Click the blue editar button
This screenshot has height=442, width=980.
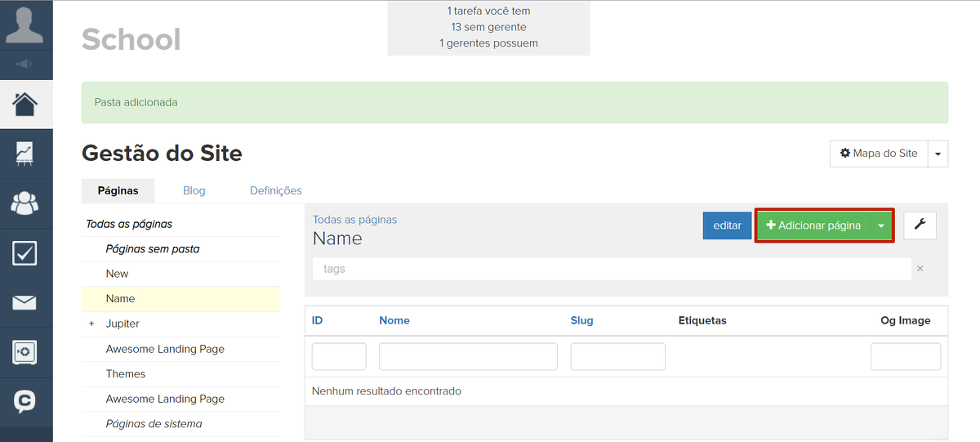(727, 225)
